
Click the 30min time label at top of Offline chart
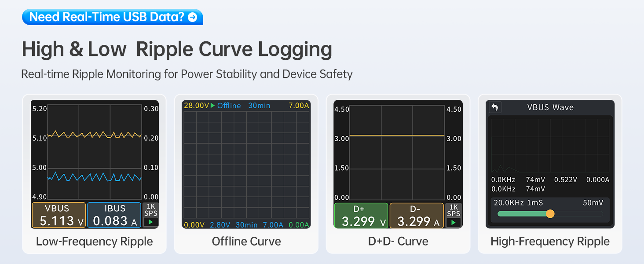[x=259, y=106]
